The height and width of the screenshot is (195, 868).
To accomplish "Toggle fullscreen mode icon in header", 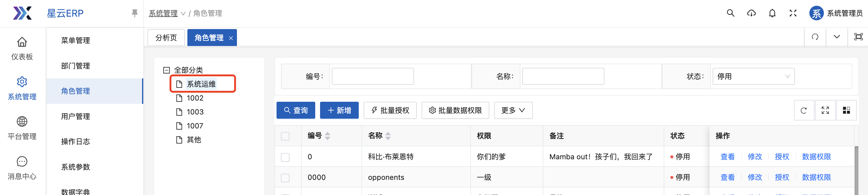I will point(793,13).
